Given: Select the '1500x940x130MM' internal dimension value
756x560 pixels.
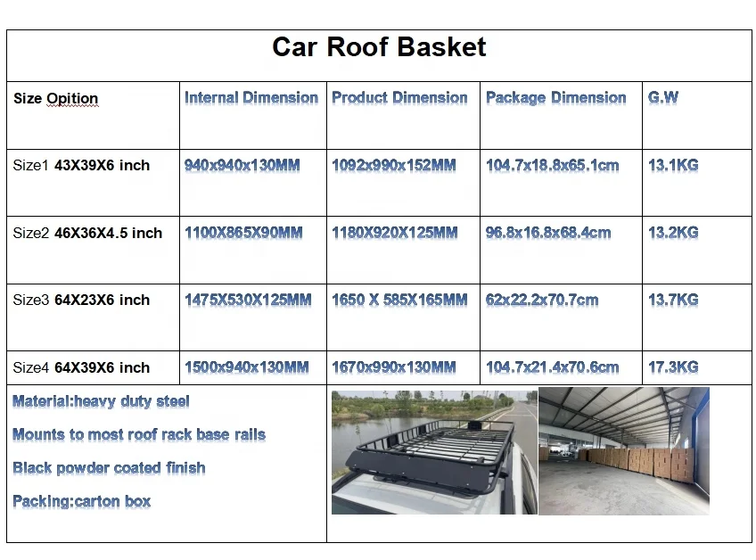Looking at the screenshot, I should pyautogui.click(x=247, y=367).
